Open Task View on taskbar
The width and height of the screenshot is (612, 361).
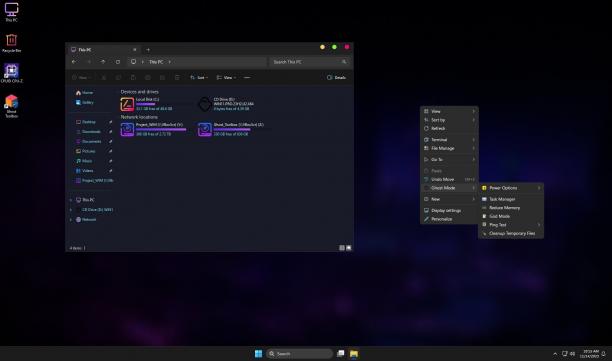point(341,354)
